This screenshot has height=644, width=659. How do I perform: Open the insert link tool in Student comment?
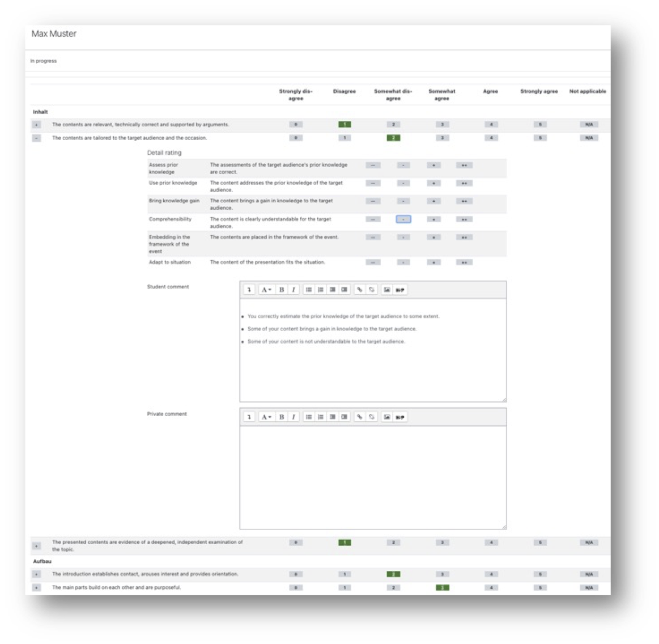coord(359,290)
